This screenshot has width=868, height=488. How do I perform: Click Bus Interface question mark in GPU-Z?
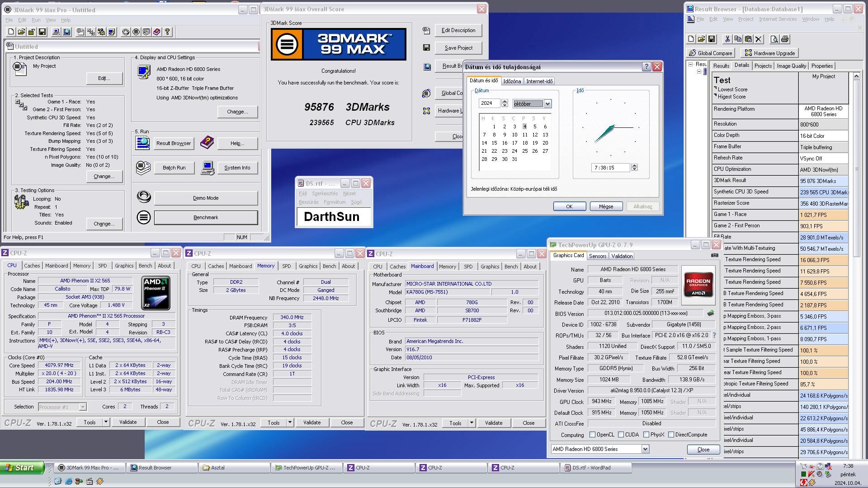click(714, 335)
